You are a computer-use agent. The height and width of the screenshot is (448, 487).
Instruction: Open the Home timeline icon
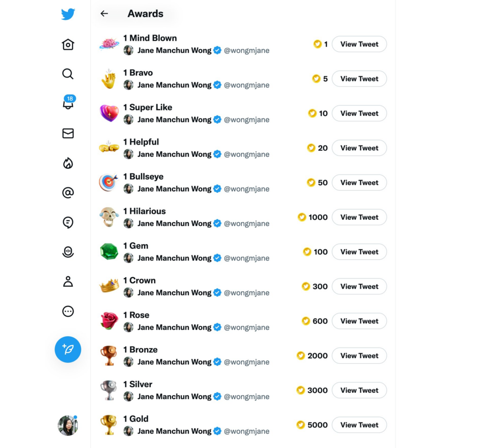(68, 44)
